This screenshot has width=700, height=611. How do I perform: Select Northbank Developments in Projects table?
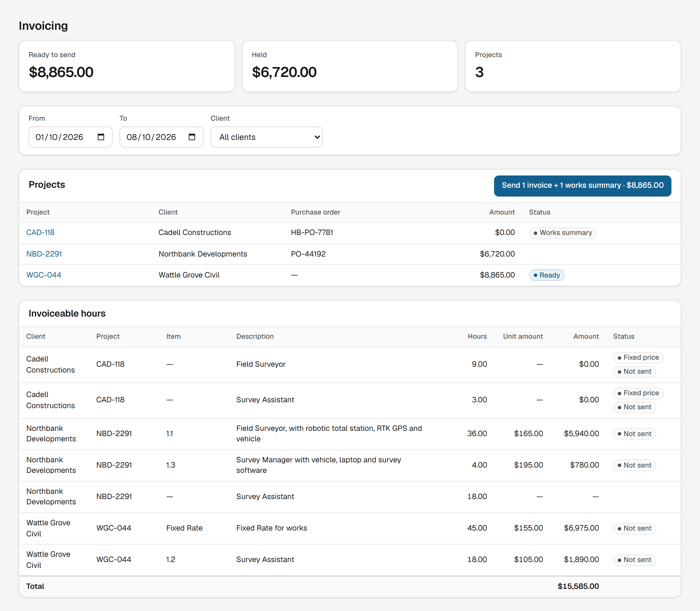tap(203, 254)
